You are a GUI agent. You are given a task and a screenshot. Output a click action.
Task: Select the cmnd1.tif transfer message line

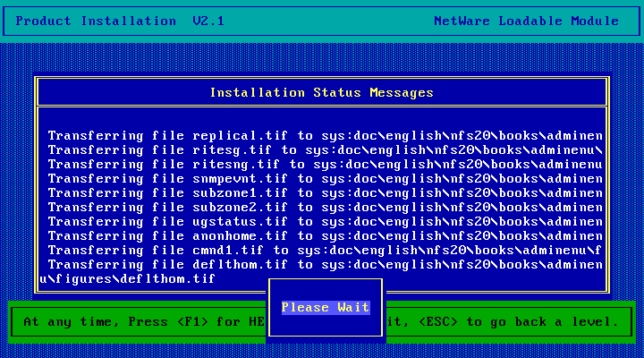click(x=325, y=251)
